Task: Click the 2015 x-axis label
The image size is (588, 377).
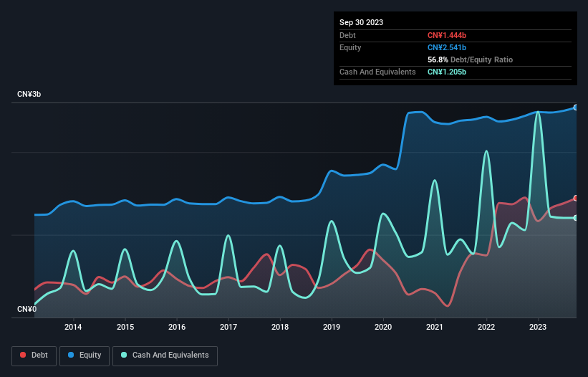Action: click(x=125, y=327)
